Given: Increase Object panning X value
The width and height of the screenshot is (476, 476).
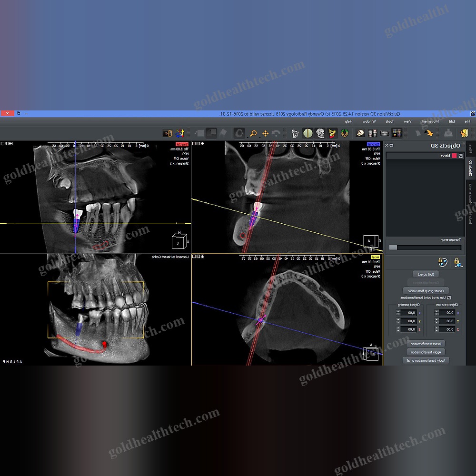Looking at the screenshot, I should pyautogui.click(x=398, y=311).
